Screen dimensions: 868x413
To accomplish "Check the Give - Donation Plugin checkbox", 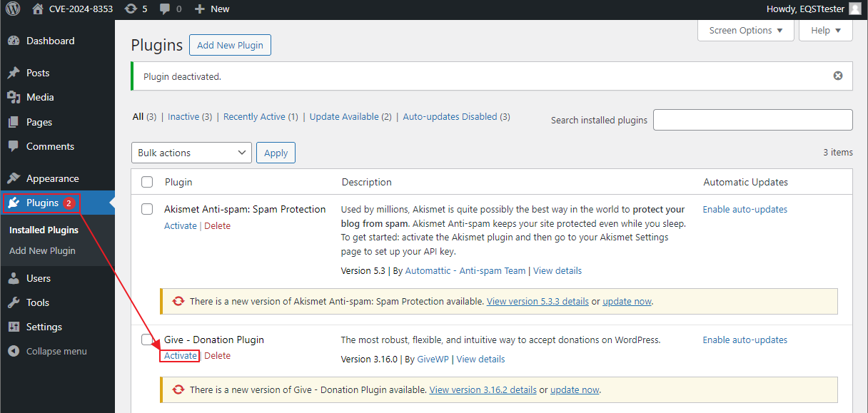I will (147, 339).
